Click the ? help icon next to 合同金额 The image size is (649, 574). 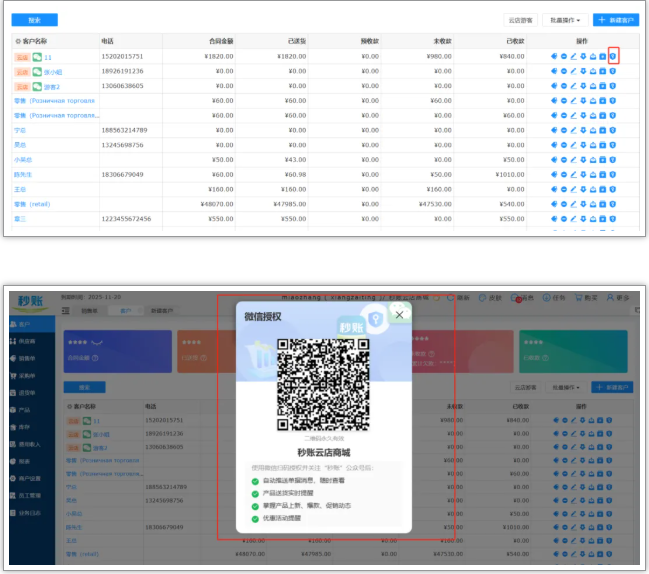pos(95,358)
